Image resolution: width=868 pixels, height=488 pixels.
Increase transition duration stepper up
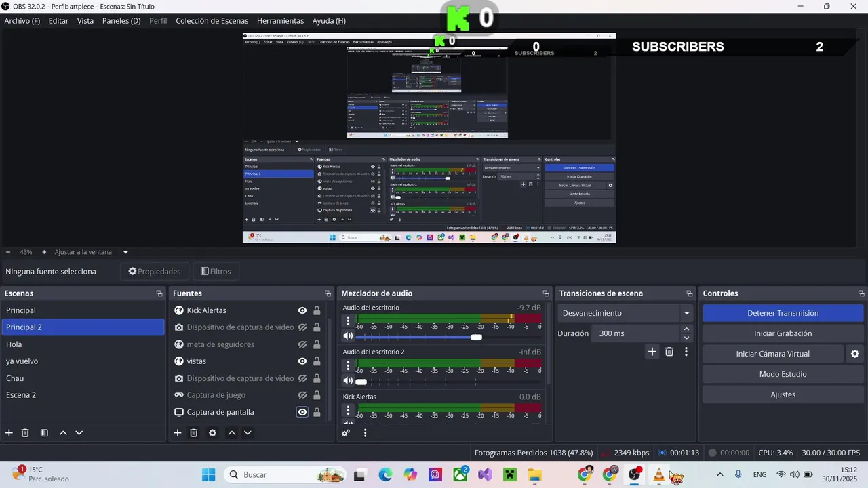tap(686, 329)
